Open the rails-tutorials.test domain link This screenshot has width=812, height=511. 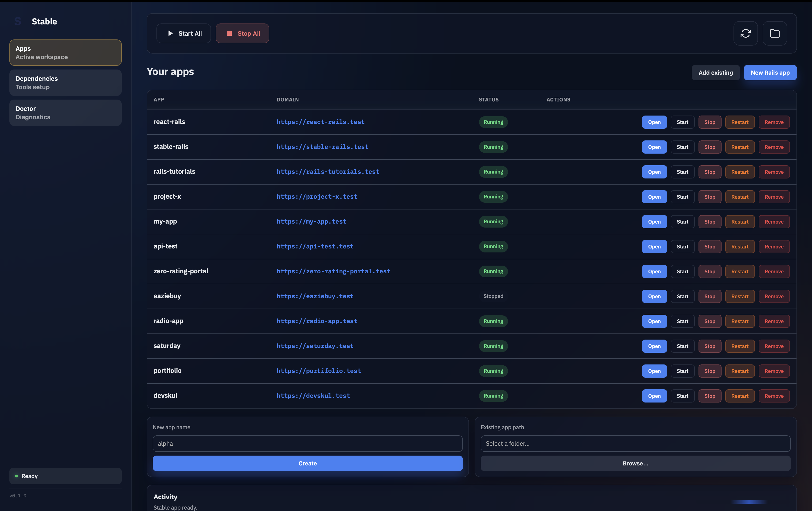point(328,172)
